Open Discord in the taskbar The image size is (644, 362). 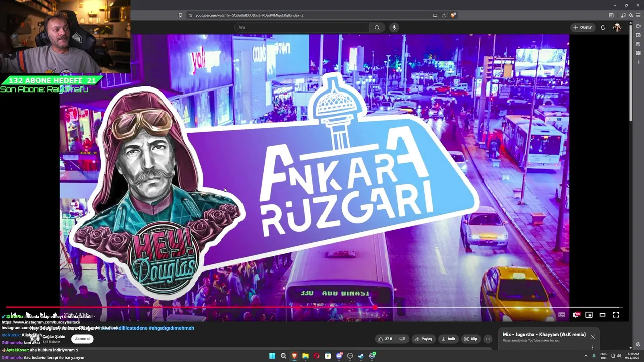(x=339, y=356)
